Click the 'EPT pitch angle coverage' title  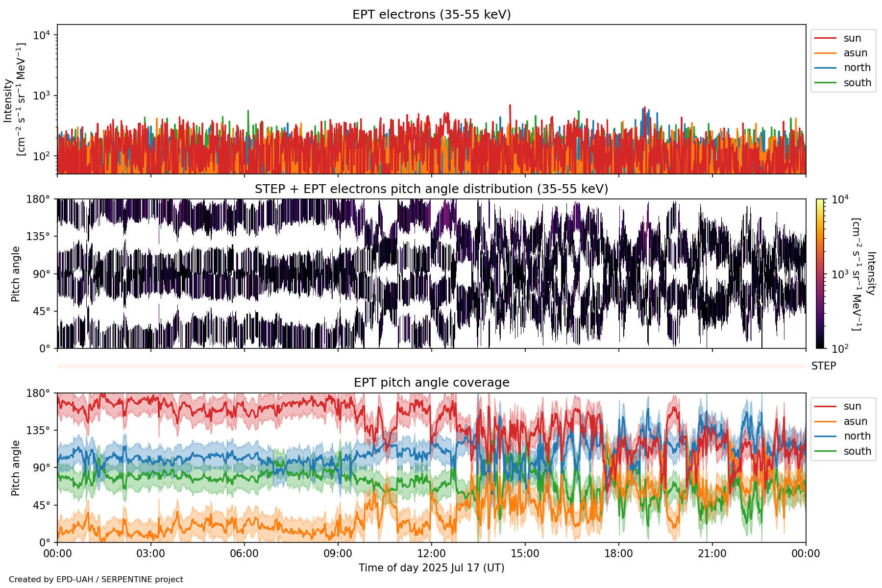coord(431,383)
